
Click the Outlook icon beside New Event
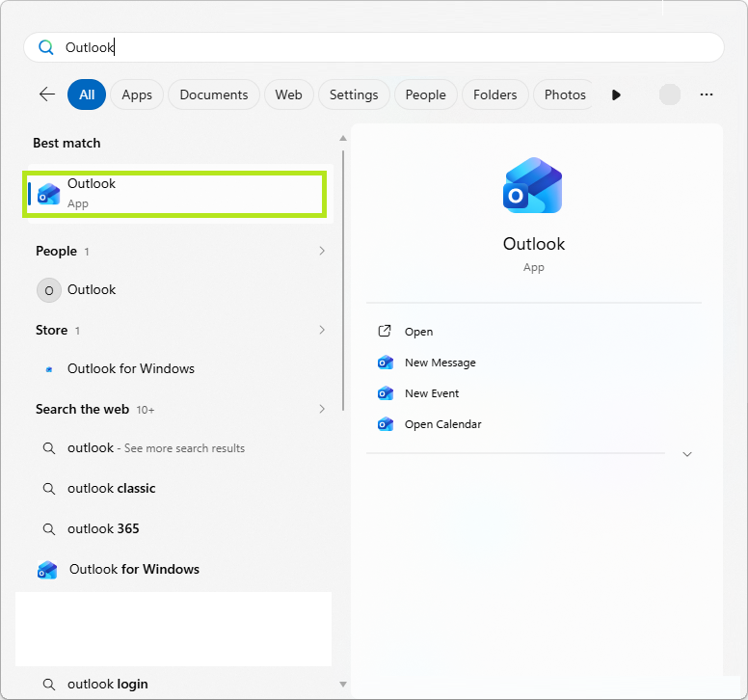pyautogui.click(x=385, y=393)
